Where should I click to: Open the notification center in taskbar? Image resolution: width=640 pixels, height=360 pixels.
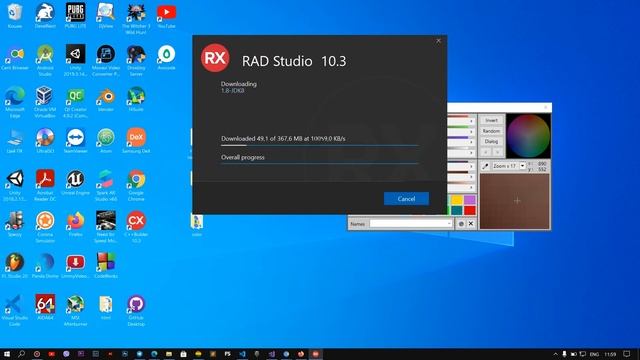coord(627,354)
